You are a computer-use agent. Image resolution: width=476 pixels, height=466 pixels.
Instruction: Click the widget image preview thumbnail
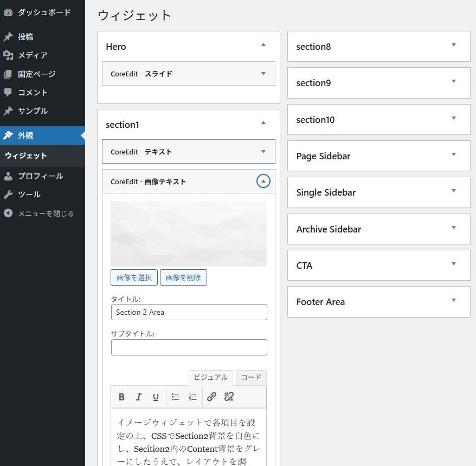[189, 234]
